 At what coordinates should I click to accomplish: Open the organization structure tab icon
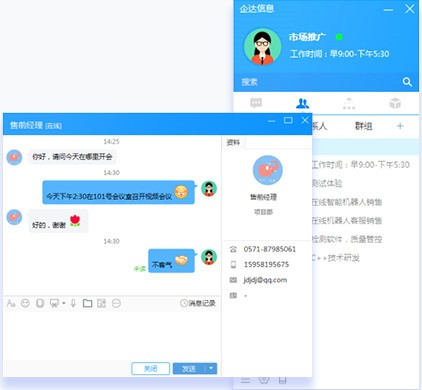(x=349, y=103)
